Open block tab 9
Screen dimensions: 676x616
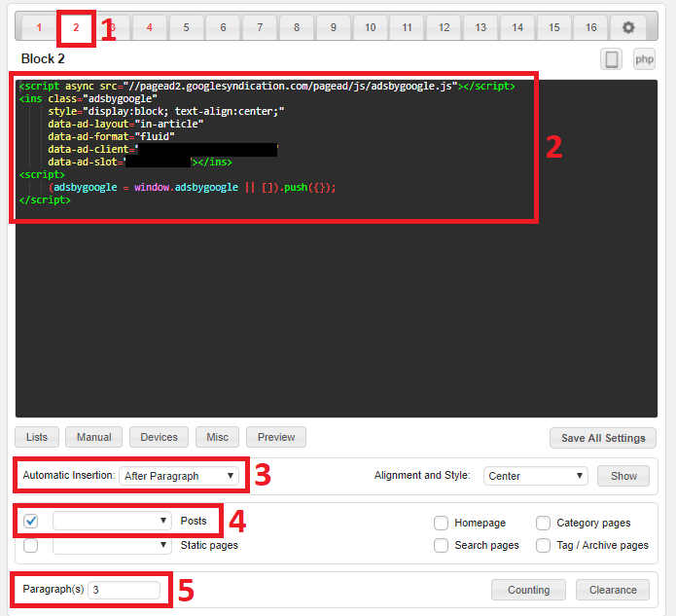point(334,27)
